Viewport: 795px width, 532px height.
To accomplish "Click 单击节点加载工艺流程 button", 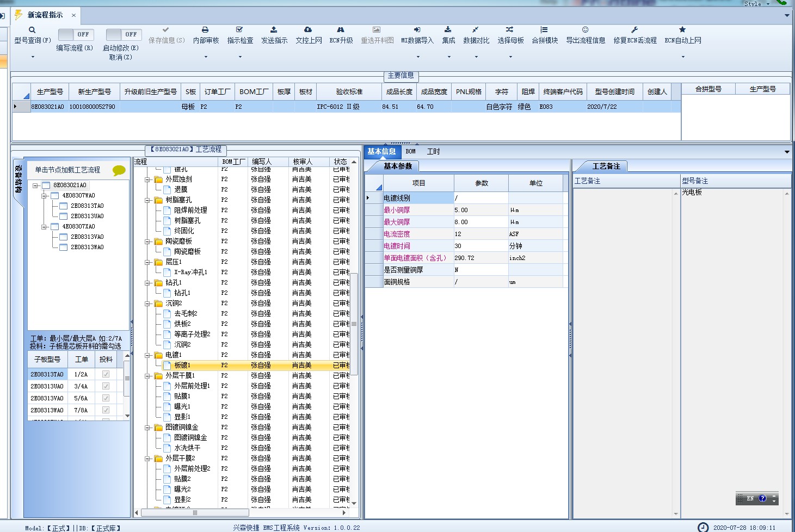I will tap(67, 170).
